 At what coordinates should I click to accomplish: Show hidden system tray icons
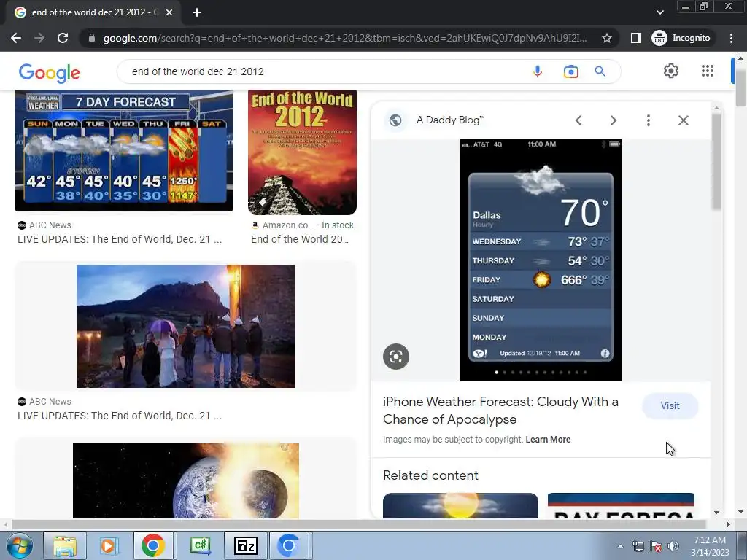point(620,546)
